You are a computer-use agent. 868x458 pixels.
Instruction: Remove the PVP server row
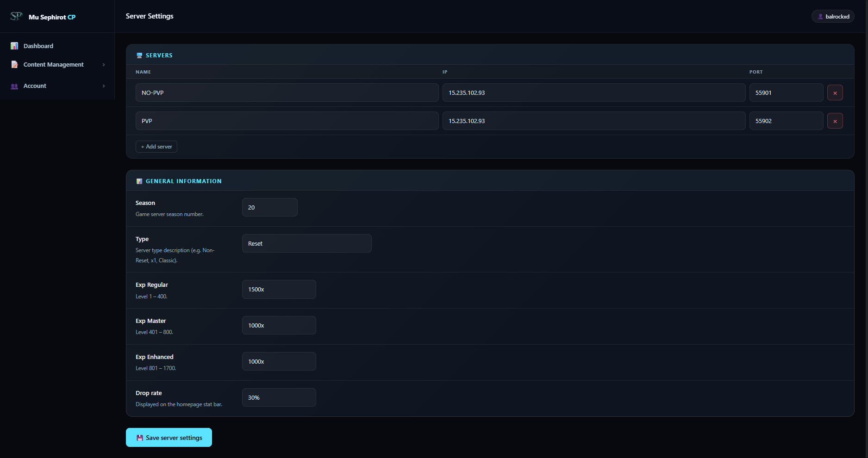pos(835,121)
